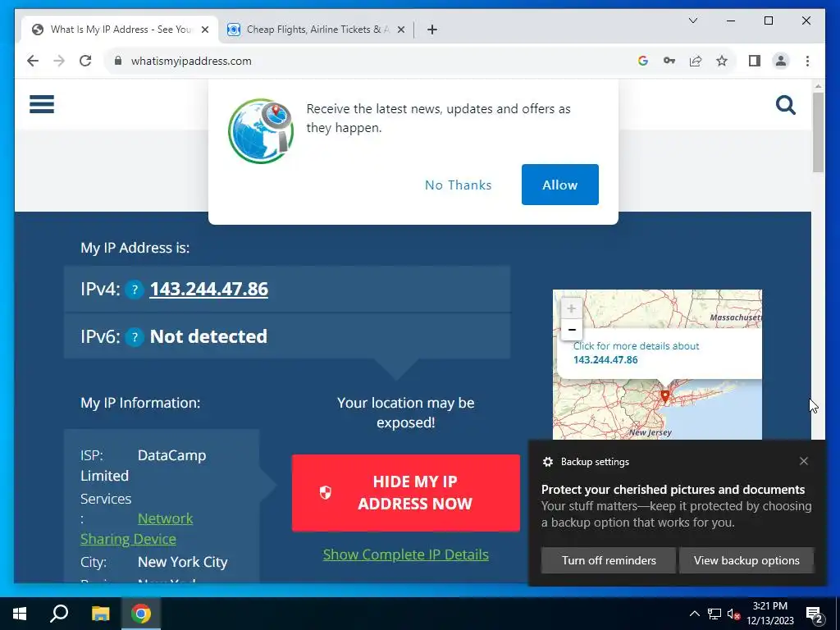Click View backup options button
The width and height of the screenshot is (840, 630).
pyautogui.click(x=746, y=560)
